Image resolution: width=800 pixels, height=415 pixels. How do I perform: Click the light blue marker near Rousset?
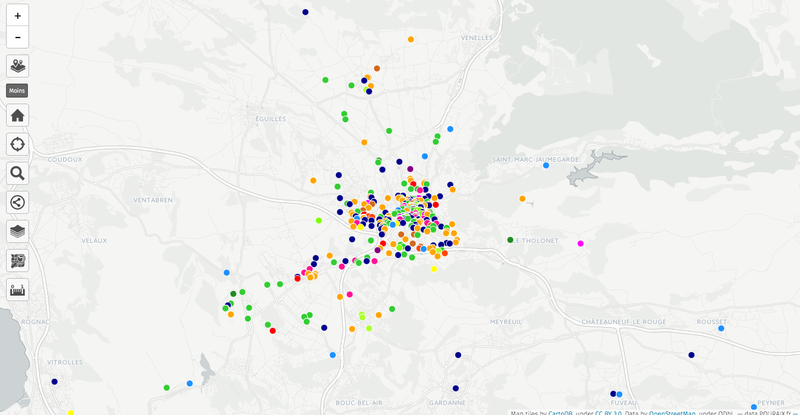click(721, 328)
